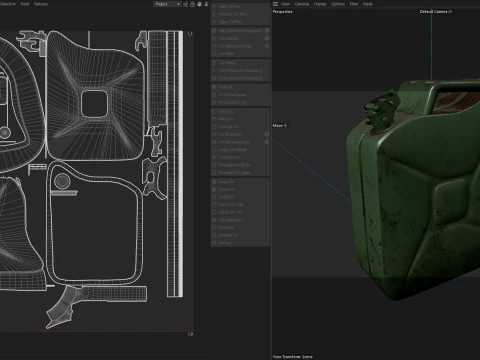Open the Panel menu
480x360 pixels.
coord(367,4)
